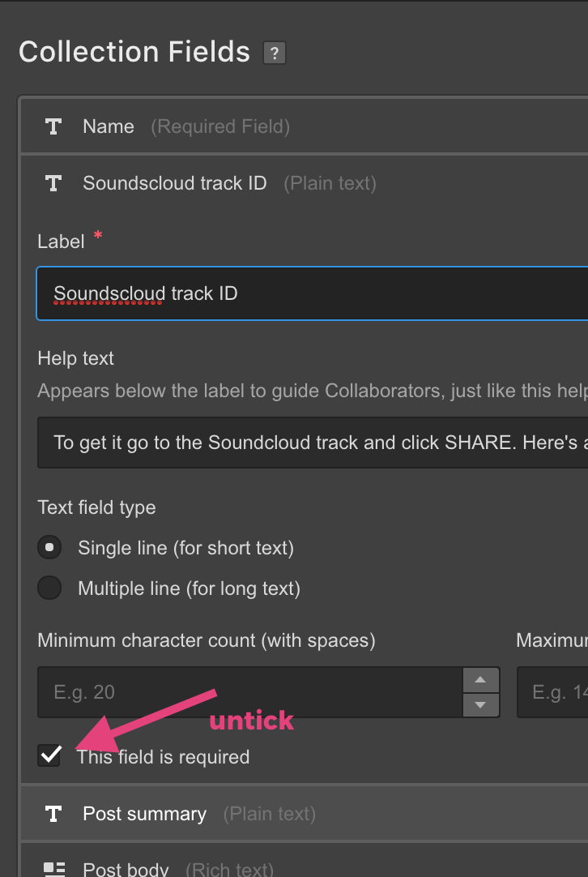The width and height of the screenshot is (588, 877).
Task: Focus the minimum character count field
Action: [250, 692]
